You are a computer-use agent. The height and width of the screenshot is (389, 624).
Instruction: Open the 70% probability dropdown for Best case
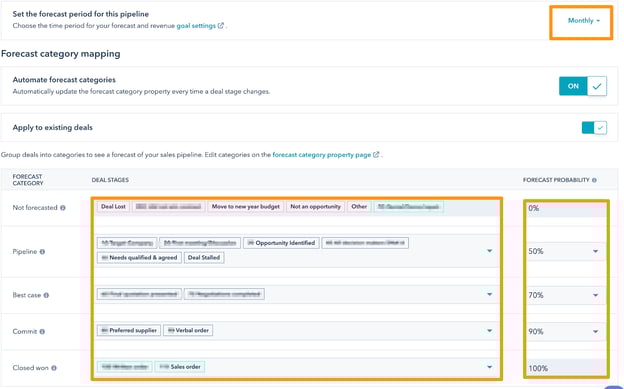pos(564,295)
